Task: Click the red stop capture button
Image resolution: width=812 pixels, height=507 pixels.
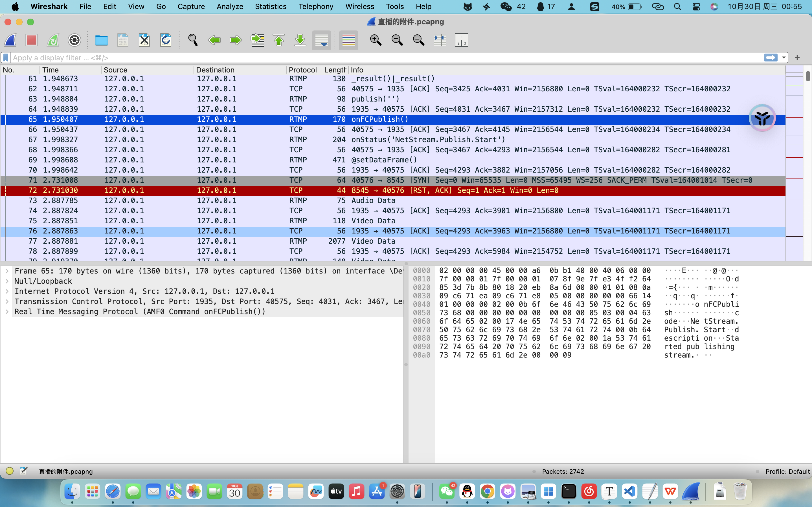Action: (x=32, y=40)
